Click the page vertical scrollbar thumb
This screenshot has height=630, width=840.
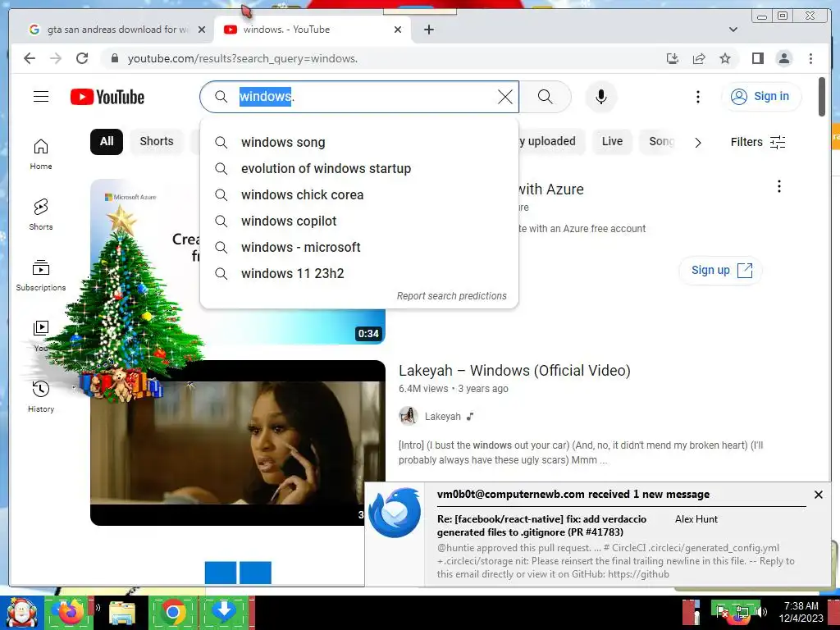[x=822, y=97]
